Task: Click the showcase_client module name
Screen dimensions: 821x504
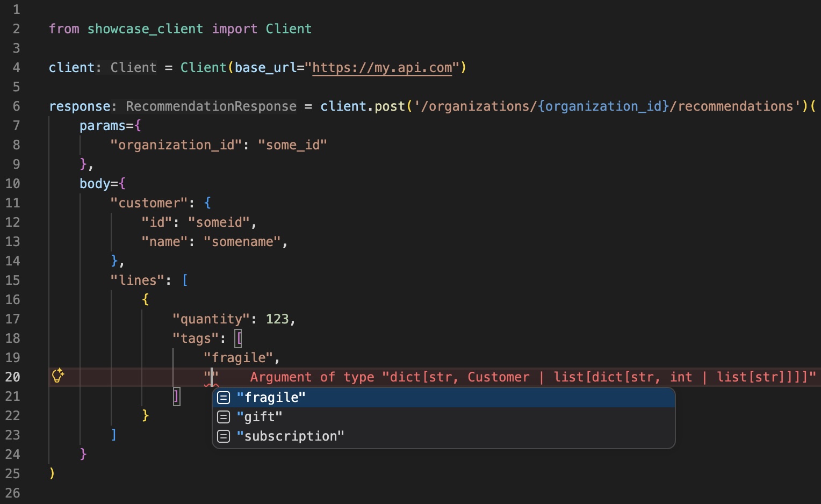Action: 145,29
